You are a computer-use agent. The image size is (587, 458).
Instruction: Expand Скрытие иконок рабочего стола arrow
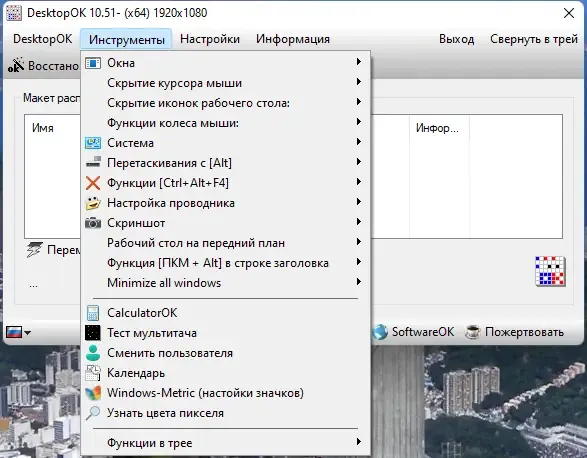click(359, 101)
